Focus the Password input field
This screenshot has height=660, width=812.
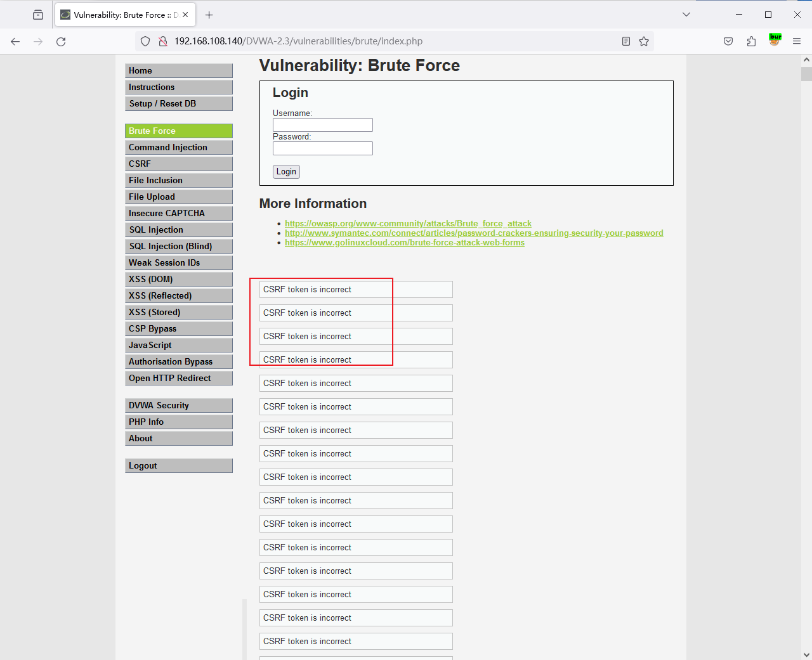(323, 148)
